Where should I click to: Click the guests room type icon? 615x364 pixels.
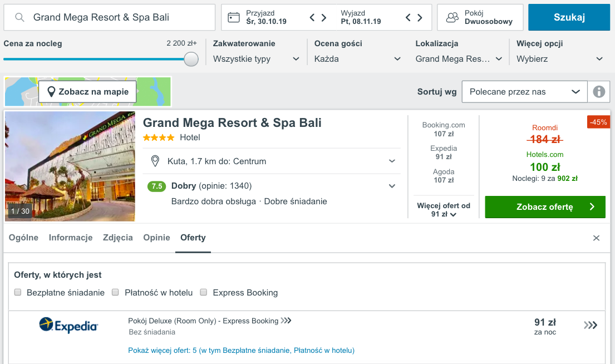click(x=452, y=17)
